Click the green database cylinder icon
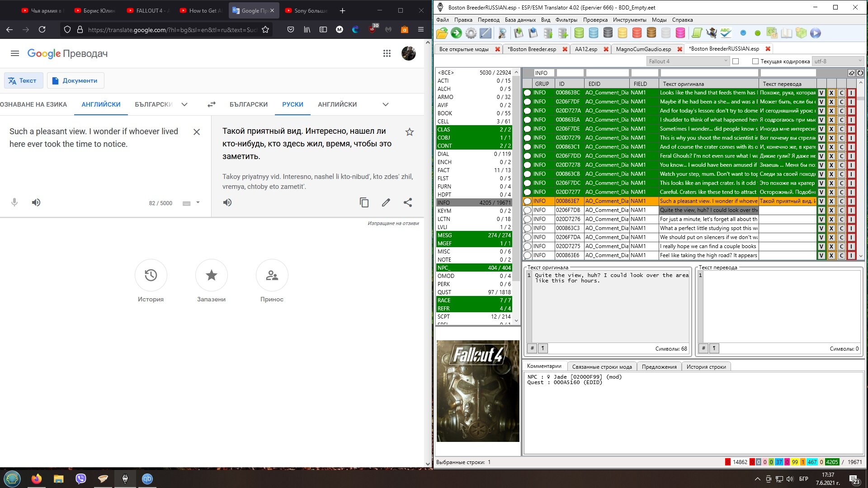 579,33
